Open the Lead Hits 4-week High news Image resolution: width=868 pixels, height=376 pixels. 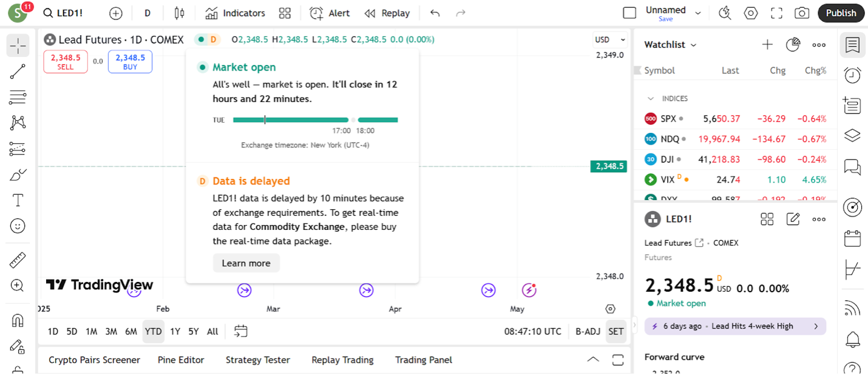tap(735, 326)
